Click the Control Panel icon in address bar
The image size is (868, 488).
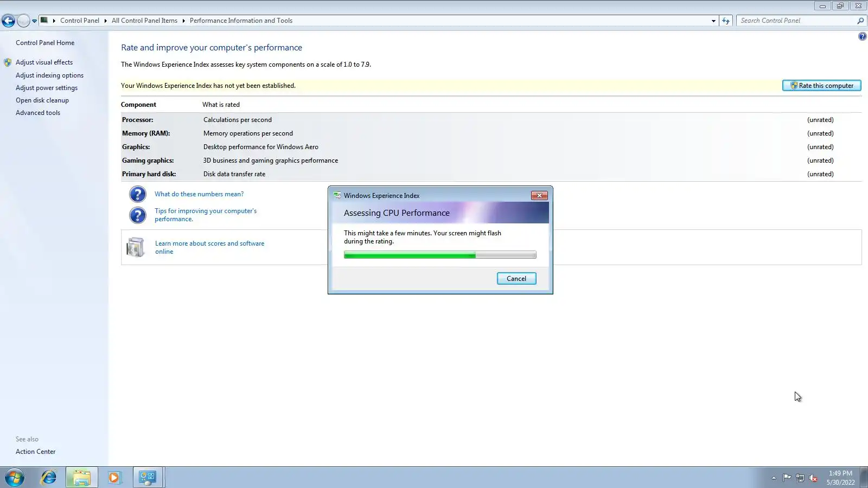[44, 21]
